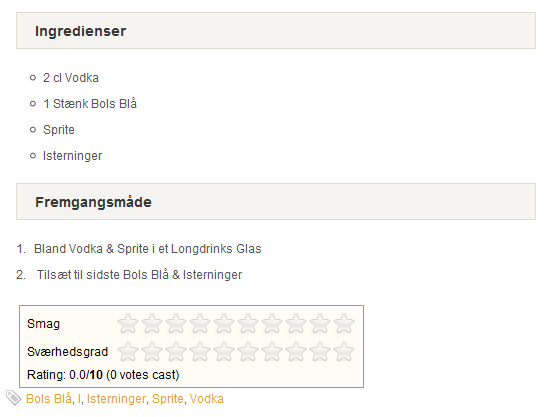Image resolution: width=558 pixels, height=417 pixels.
Task: Open the single-letter I tag link
Action: pyautogui.click(x=79, y=399)
